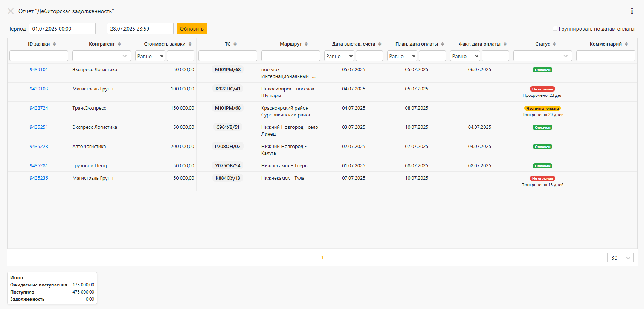
Task: Open the three-dot options menu
Action: pos(632,11)
